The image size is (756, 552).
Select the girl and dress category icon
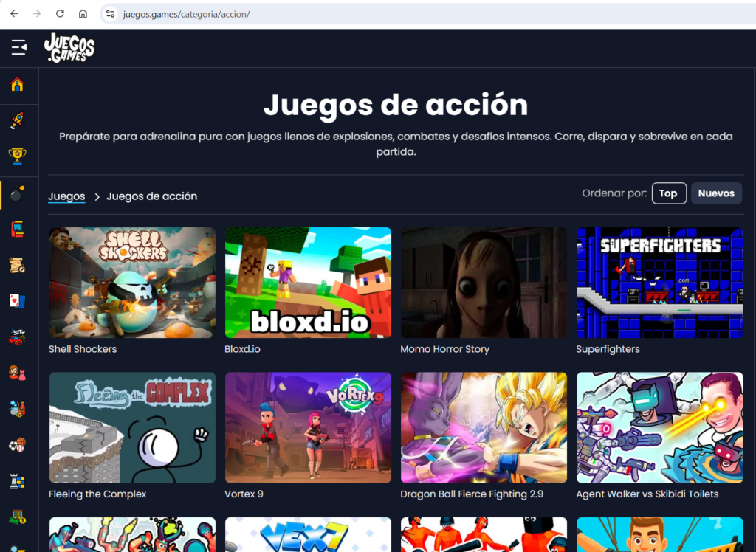pyautogui.click(x=17, y=373)
